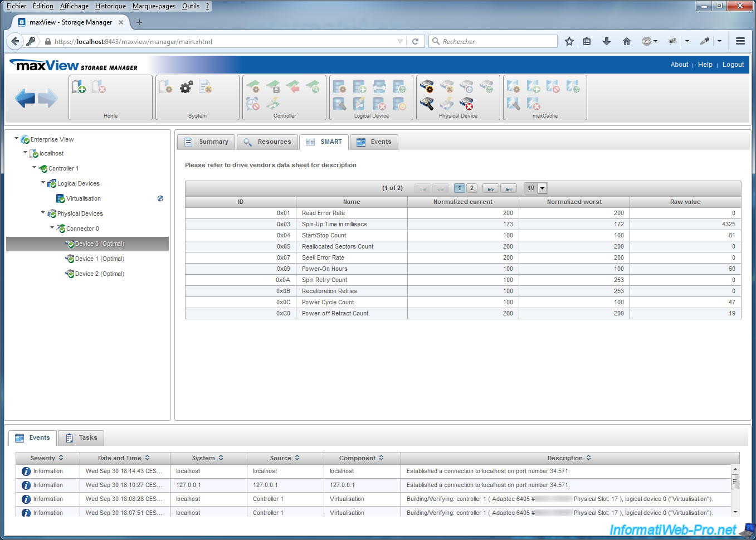Screen dimensions: 756x540
Task: Open the Firefox hamburger menu
Action: point(740,41)
